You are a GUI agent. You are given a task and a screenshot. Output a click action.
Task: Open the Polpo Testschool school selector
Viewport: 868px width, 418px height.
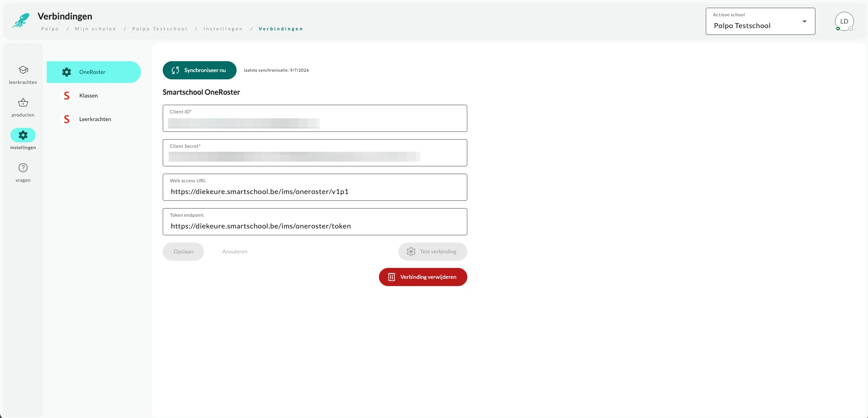tap(760, 21)
